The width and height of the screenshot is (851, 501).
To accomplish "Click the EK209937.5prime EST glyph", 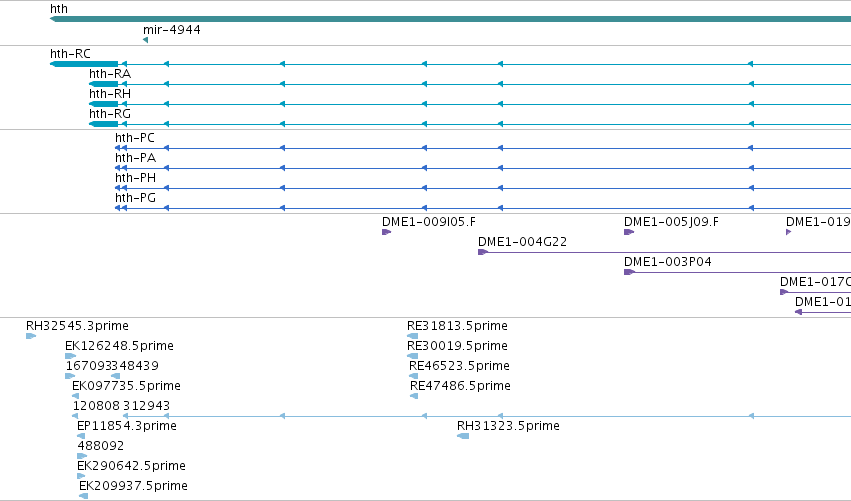I will (84, 496).
